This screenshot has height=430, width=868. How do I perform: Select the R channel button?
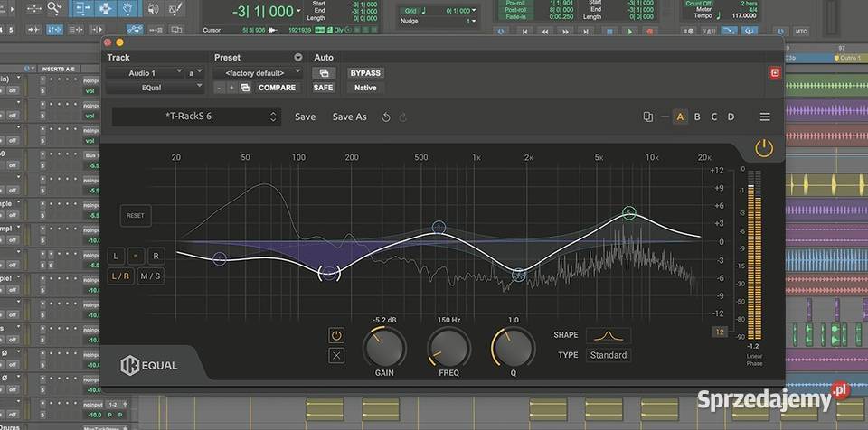[x=156, y=257]
